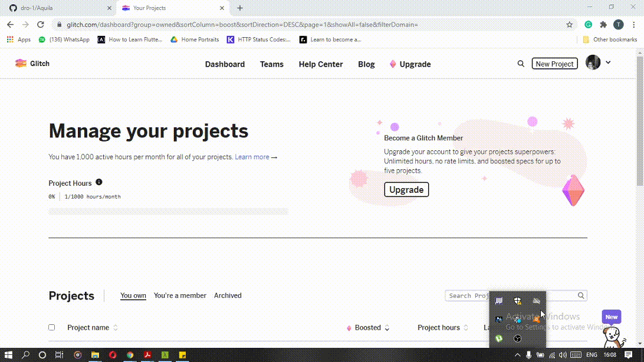Click the OBS Studio tray icon
644x362 pixels.
(x=518, y=338)
